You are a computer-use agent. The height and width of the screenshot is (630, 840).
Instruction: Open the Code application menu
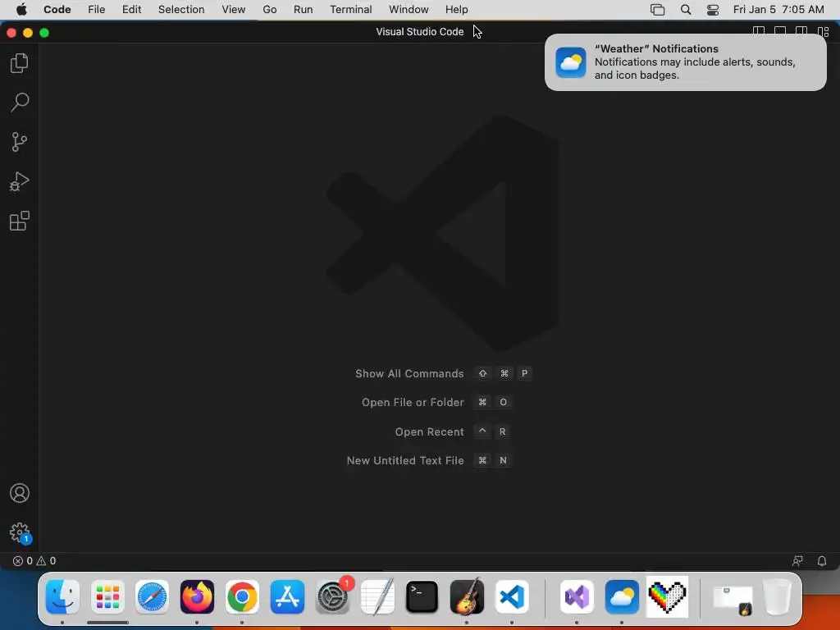57,10
